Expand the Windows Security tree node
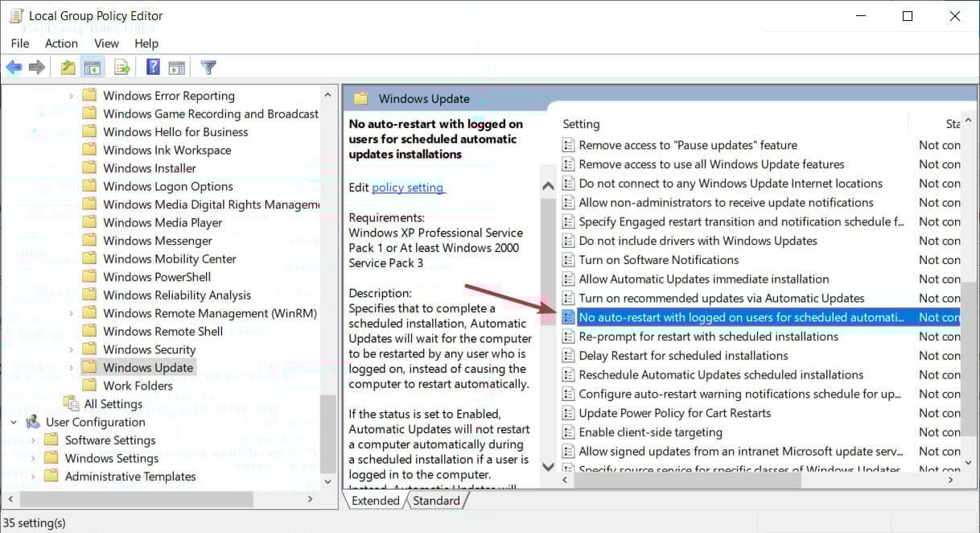The width and height of the screenshot is (980, 533). click(x=71, y=349)
